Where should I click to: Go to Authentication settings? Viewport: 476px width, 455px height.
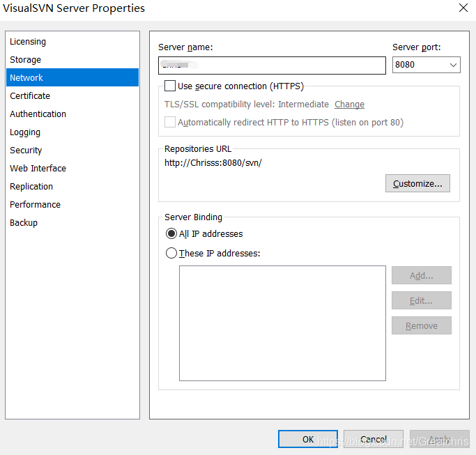click(x=72, y=114)
